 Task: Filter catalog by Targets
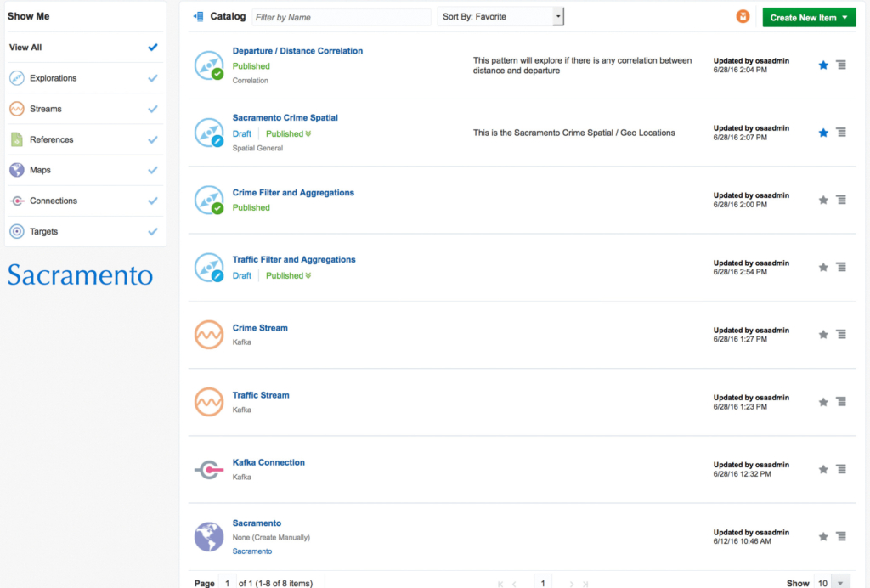tap(85, 231)
